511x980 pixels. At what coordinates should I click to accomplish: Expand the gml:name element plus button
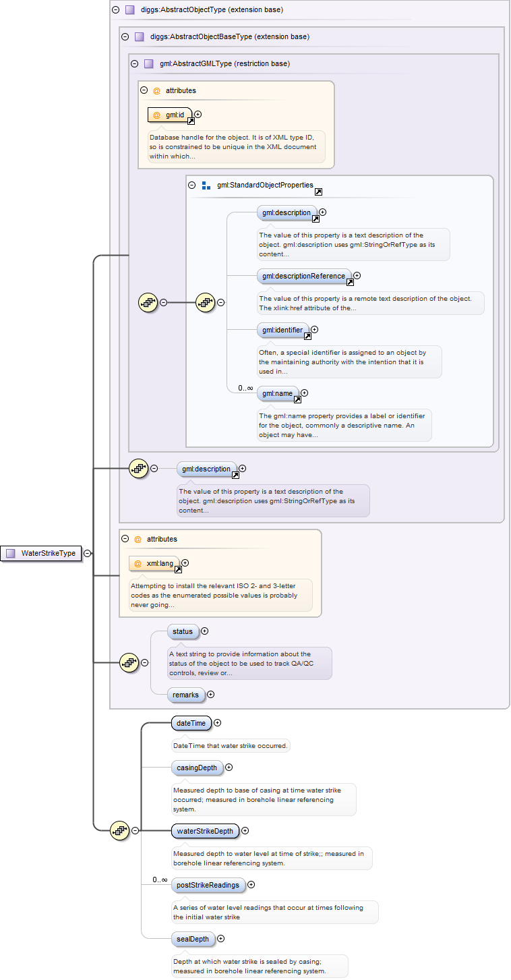[x=304, y=393]
